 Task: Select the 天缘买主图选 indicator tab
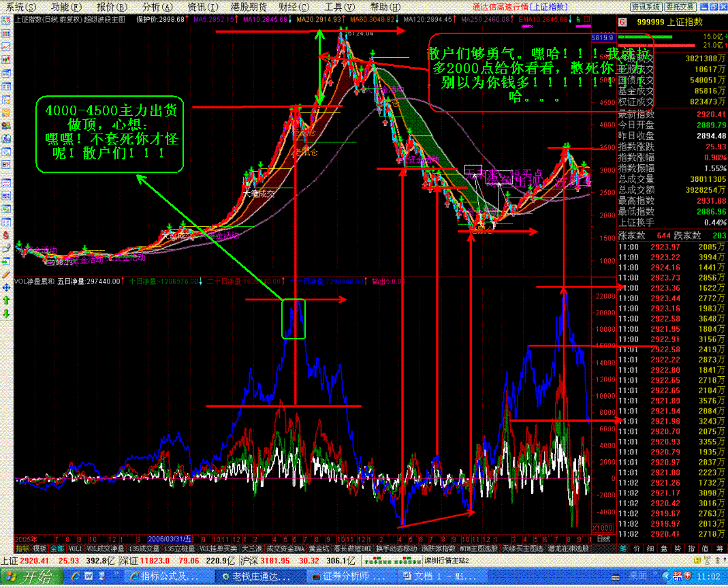click(x=523, y=548)
